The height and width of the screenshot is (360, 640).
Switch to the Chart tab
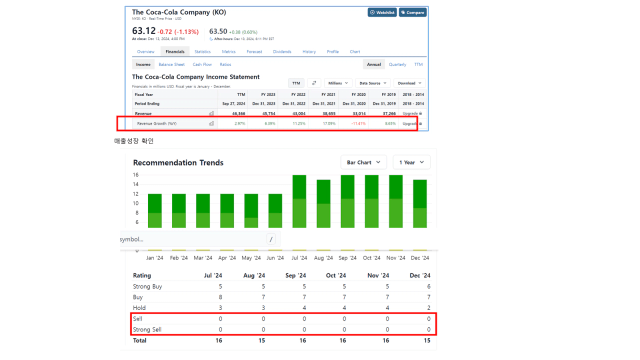click(355, 52)
